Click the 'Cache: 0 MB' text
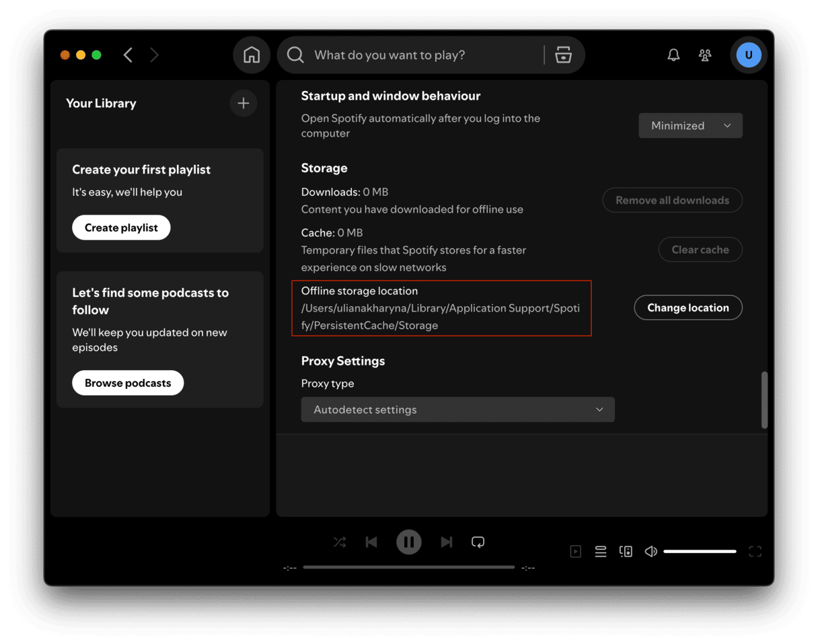This screenshot has width=818, height=644. point(332,233)
